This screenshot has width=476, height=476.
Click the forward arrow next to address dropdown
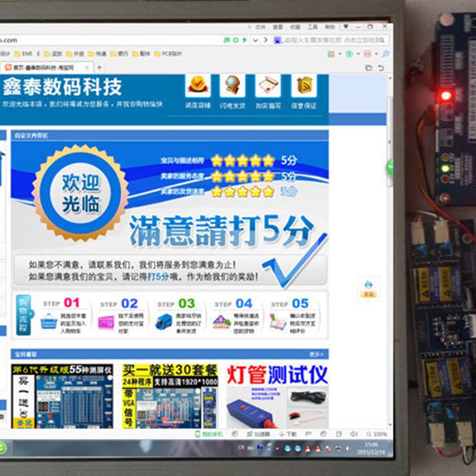click(265, 40)
